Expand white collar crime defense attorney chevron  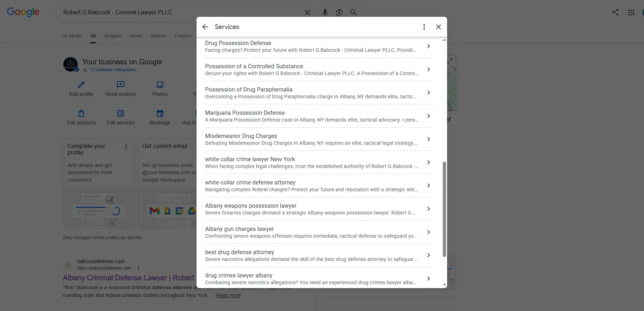[x=428, y=186]
